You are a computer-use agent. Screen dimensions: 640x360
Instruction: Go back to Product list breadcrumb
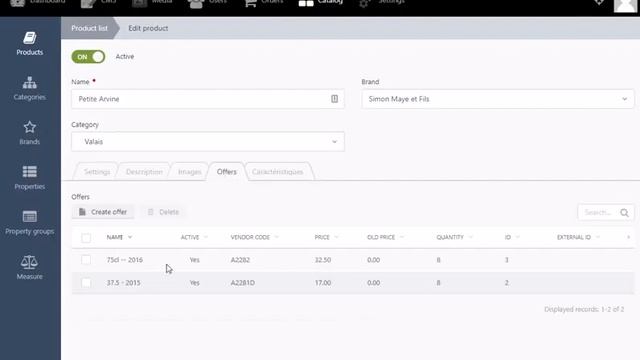click(x=89, y=28)
